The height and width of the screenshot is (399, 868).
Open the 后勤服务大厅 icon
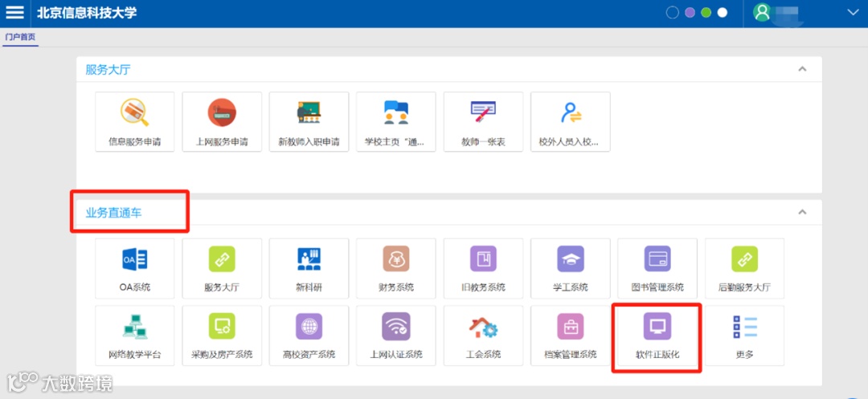point(744,259)
